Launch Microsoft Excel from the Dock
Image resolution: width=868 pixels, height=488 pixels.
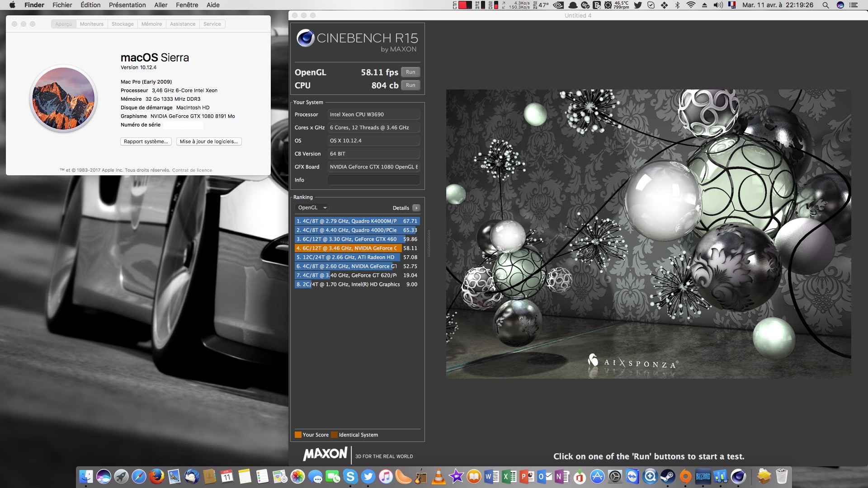509,476
